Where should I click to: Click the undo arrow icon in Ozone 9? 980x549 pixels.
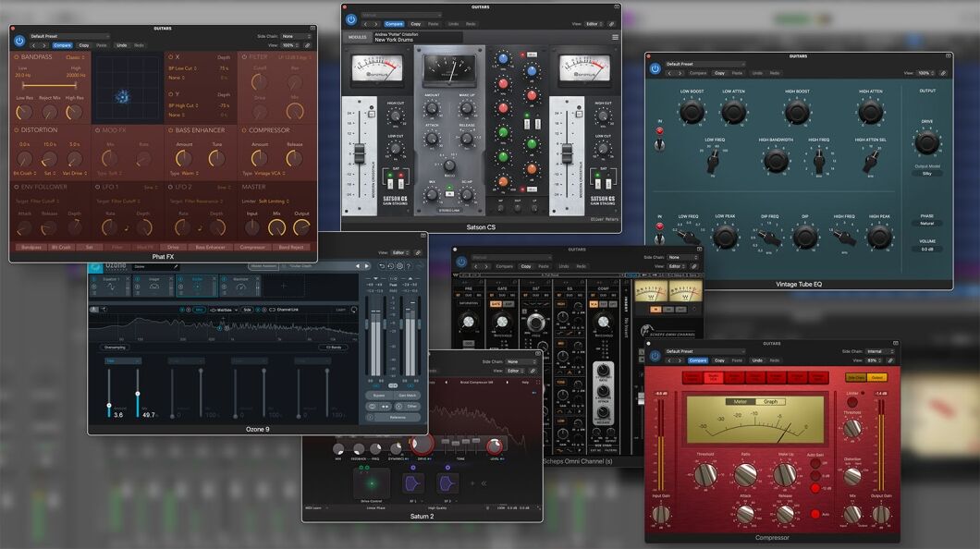point(383,264)
